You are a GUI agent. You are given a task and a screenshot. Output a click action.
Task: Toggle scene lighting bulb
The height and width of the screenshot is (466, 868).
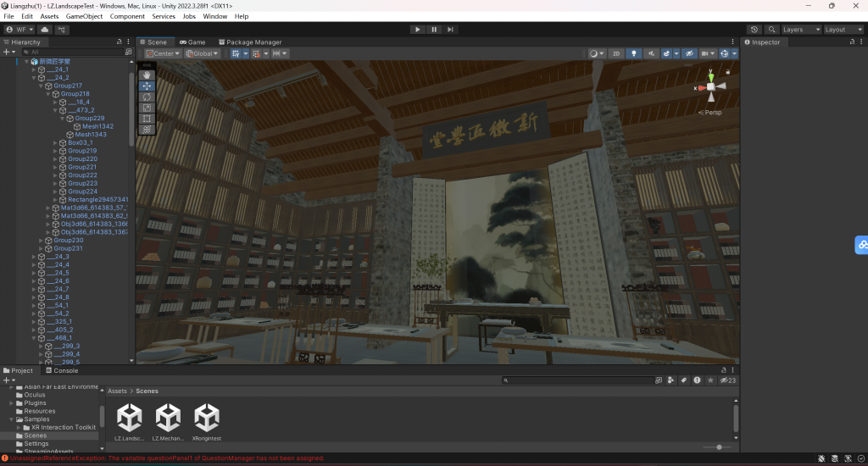(x=634, y=53)
